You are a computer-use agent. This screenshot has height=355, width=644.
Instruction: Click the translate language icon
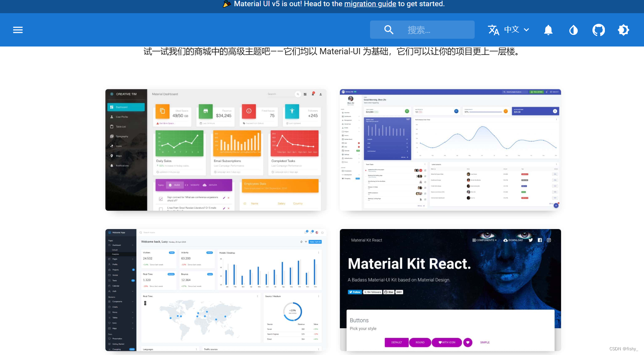(x=493, y=30)
